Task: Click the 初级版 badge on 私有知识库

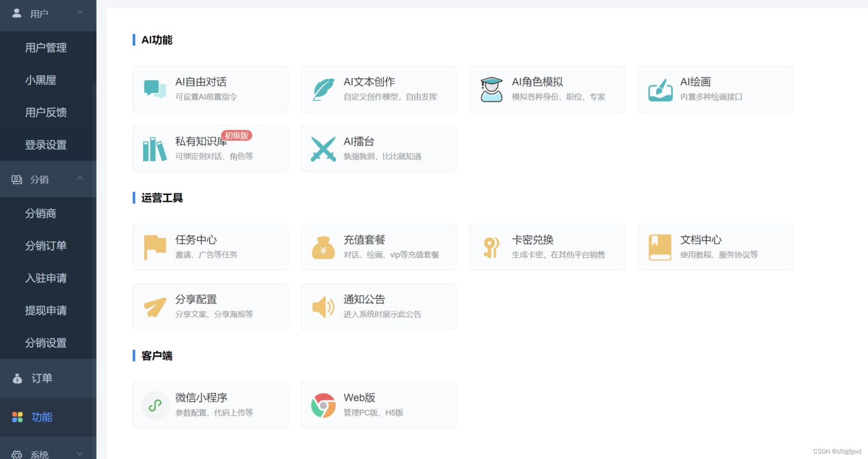Action: click(x=236, y=136)
